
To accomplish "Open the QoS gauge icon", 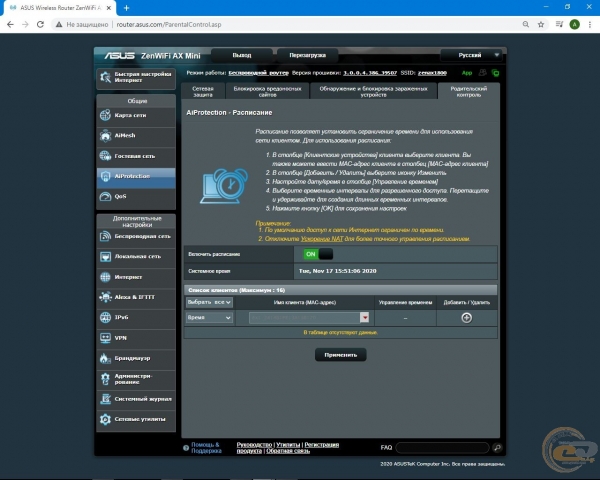I will point(105,196).
